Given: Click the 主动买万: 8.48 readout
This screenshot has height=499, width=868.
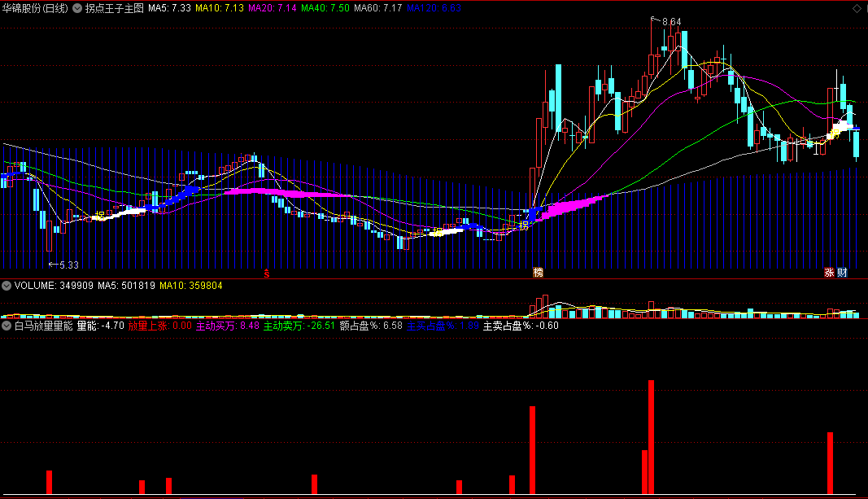Looking at the screenshot, I should pyautogui.click(x=228, y=326).
